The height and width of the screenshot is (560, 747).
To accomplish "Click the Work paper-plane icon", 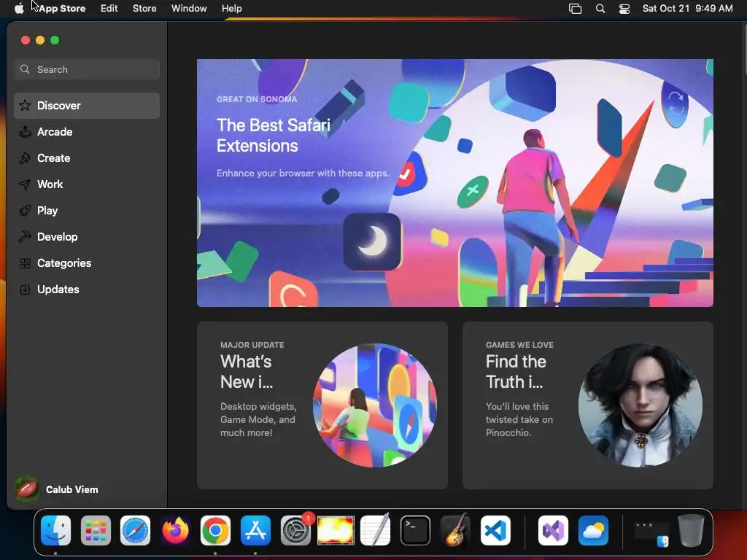I will pyautogui.click(x=25, y=184).
